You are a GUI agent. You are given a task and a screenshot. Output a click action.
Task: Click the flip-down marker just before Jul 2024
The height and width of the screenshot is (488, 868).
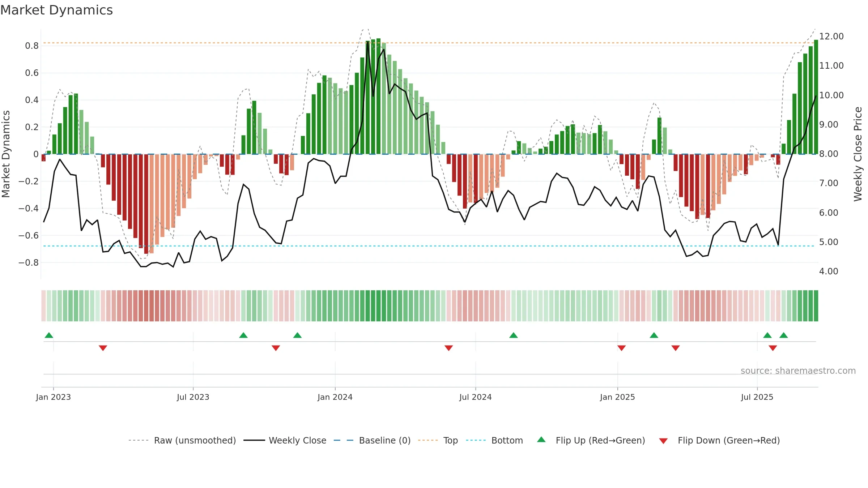pyautogui.click(x=449, y=348)
